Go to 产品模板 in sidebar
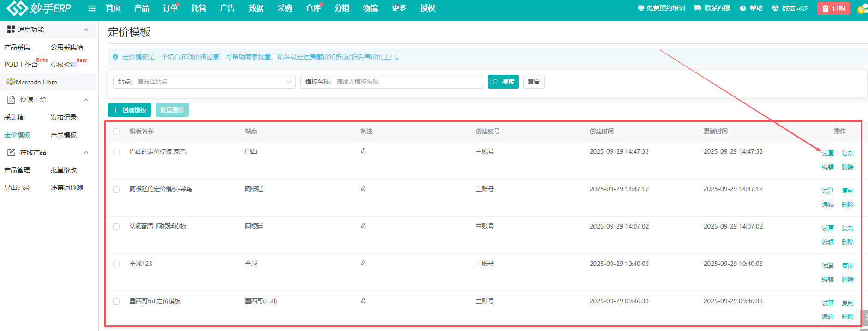 64,135
